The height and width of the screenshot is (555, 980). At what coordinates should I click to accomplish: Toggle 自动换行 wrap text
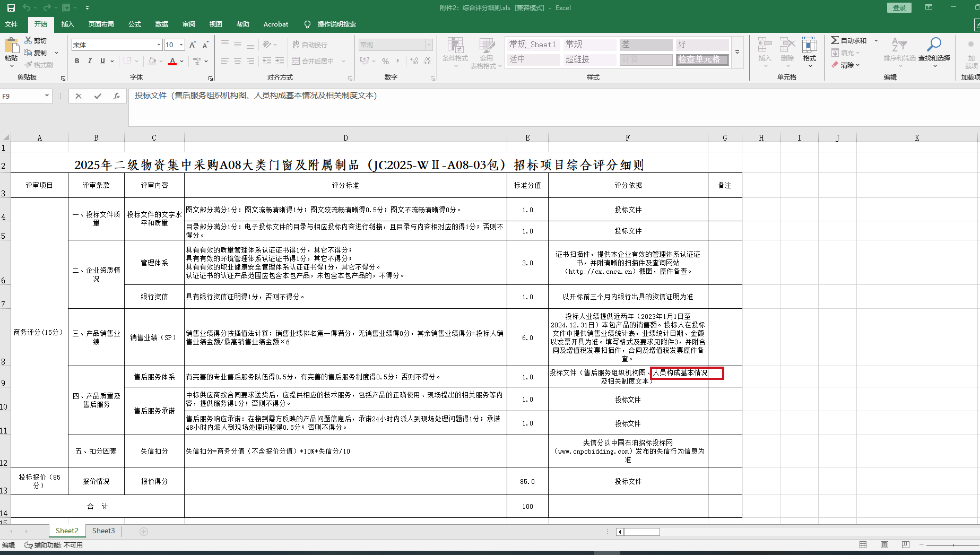[310, 45]
